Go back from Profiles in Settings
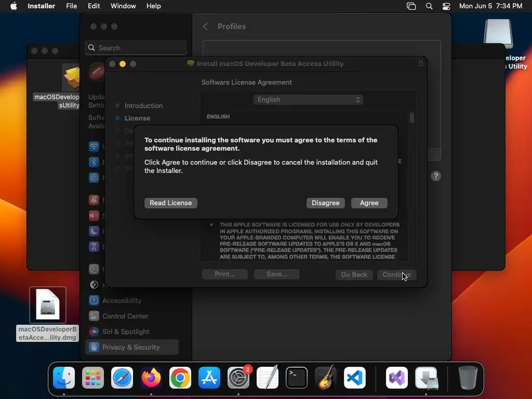532x399 pixels. click(205, 26)
